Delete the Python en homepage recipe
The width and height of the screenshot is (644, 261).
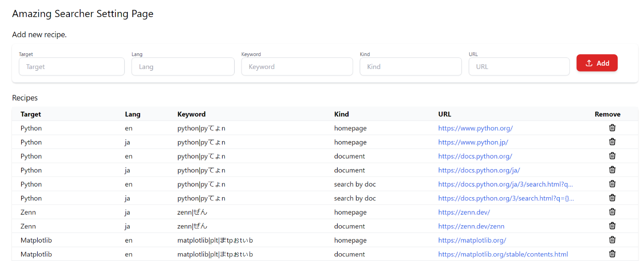coord(612,128)
